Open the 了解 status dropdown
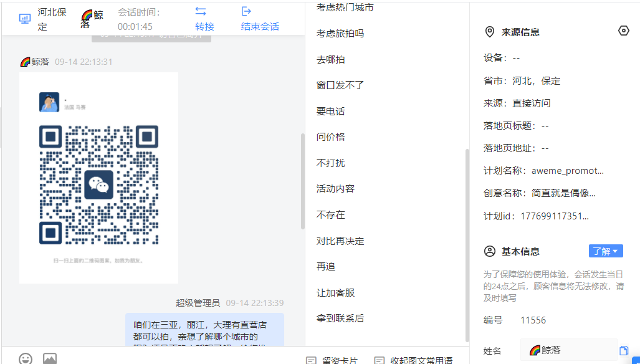This screenshot has width=640, height=364. 606,251
